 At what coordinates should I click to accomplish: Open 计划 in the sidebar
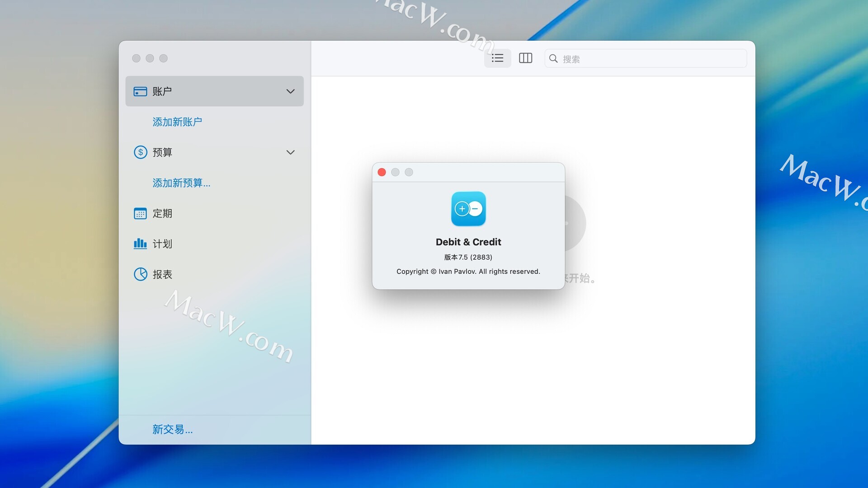click(x=214, y=244)
